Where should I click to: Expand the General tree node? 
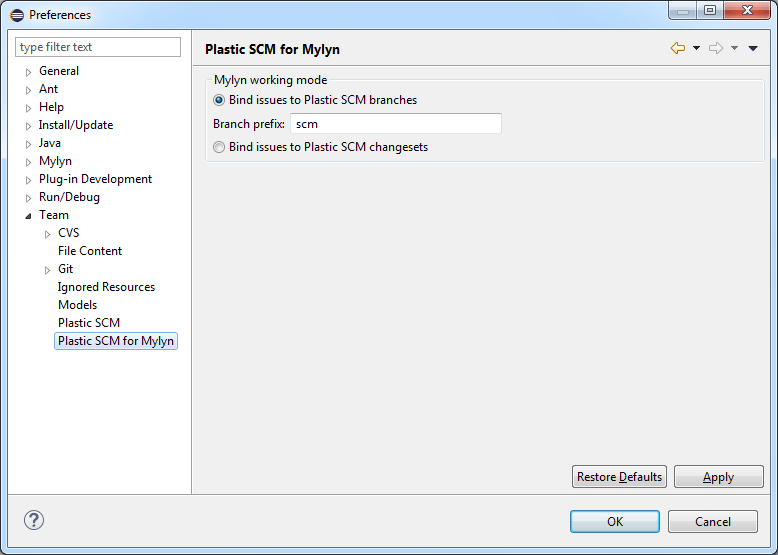pyautogui.click(x=28, y=72)
